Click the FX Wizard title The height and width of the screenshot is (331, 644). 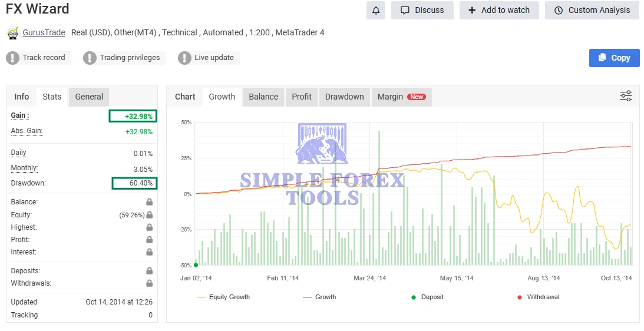(38, 9)
